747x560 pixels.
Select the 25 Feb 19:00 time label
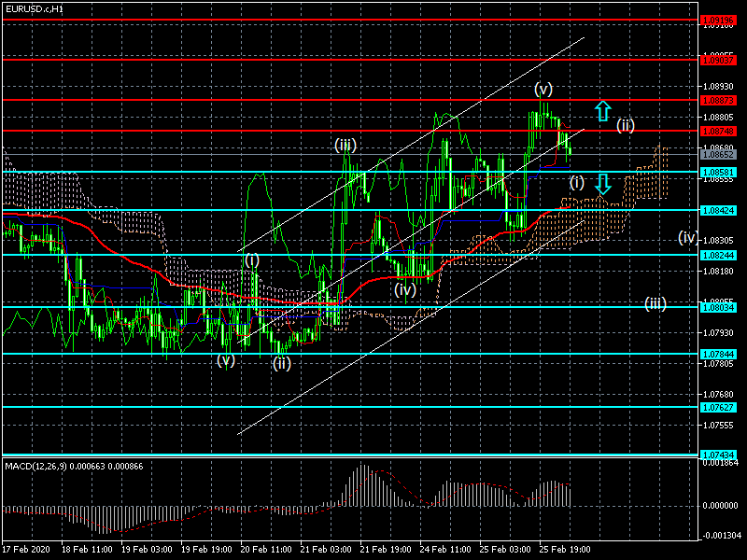(565, 549)
